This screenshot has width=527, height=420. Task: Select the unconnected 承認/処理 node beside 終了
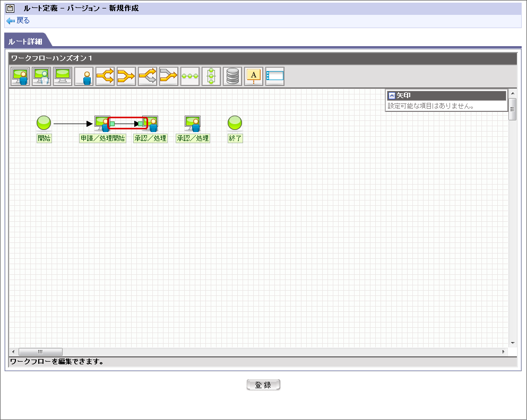[x=193, y=124]
